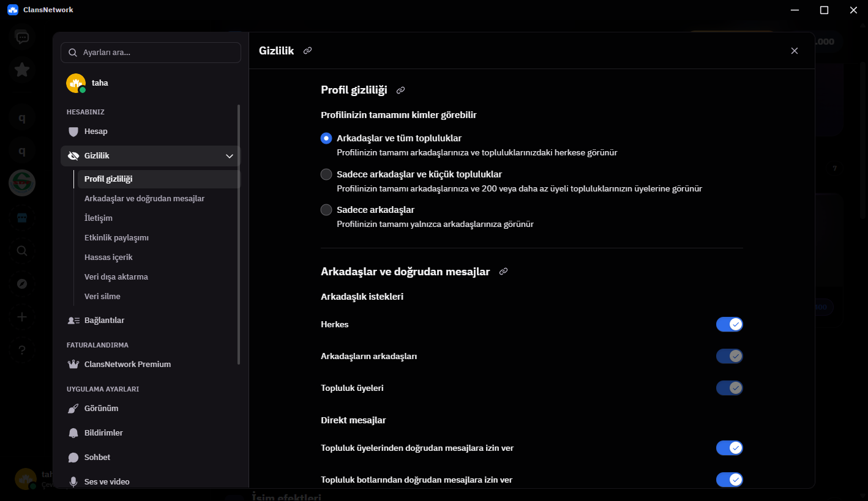The image size is (868, 501).
Task: Click the Görünüm paintbrush icon
Action: pyautogui.click(x=73, y=409)
